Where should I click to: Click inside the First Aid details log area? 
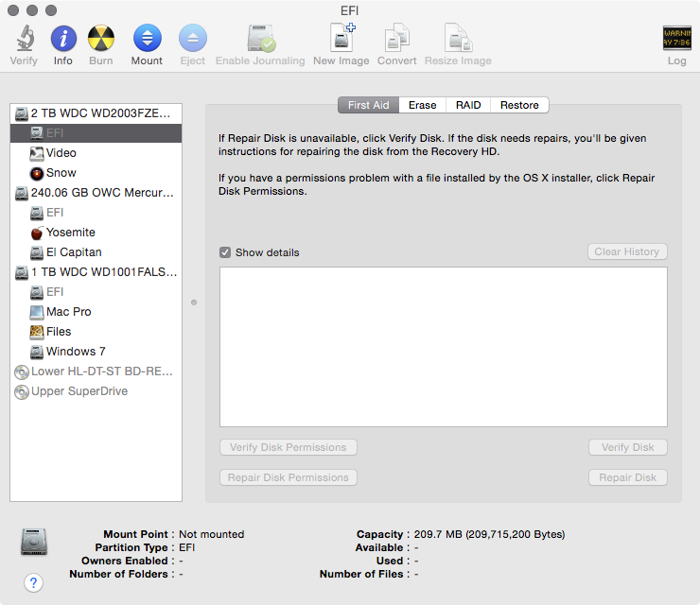click(x=444, y=347)
